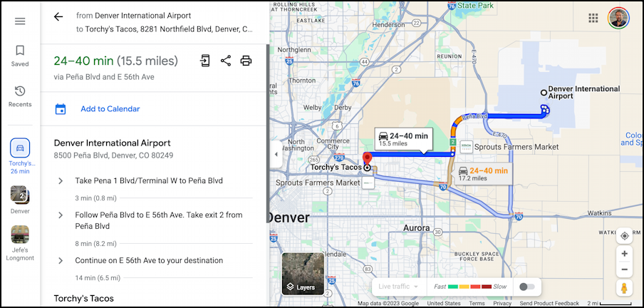Click Torchy's Tacos destination marker on map
This screenshot has height=308, width=644.
click(x=367, y=168)
